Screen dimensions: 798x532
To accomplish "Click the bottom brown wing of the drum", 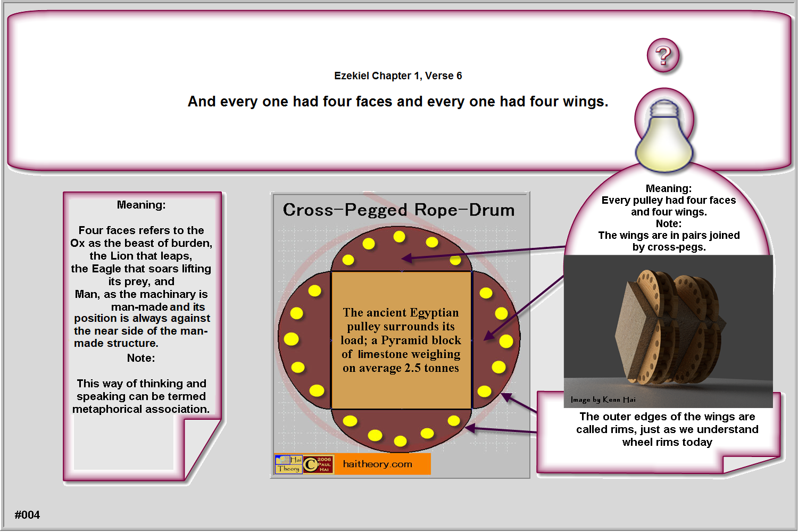I will (401, 430).
